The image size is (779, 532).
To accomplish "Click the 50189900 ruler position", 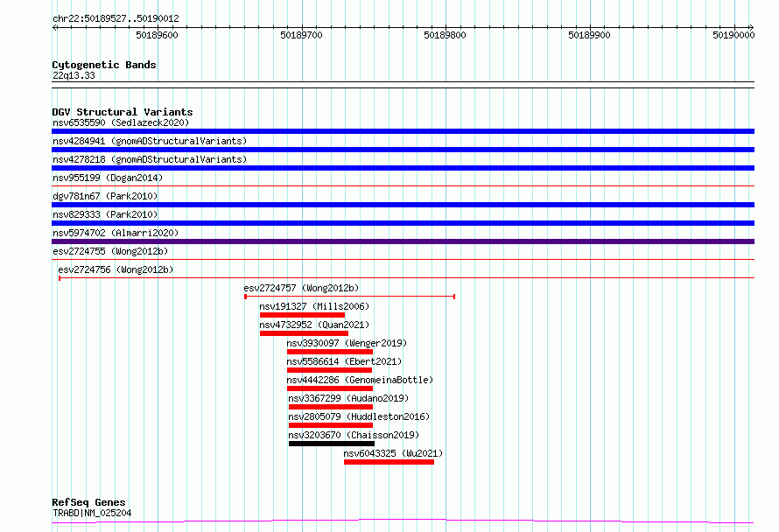I will coord(590,35).
